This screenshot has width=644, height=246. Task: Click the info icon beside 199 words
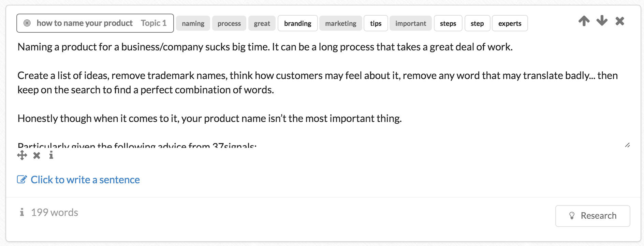(22, 212)
